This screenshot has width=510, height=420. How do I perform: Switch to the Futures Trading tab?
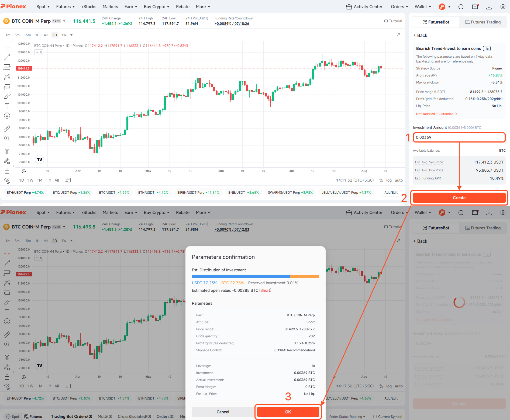pyautogui.click(x=483, y=22)
